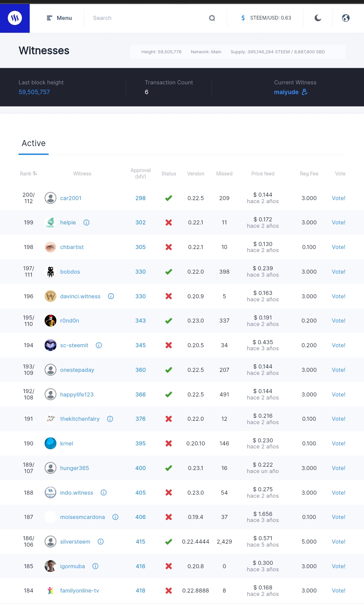Open info icon beside silversteem
364x604 pixels.
point(100,542)
